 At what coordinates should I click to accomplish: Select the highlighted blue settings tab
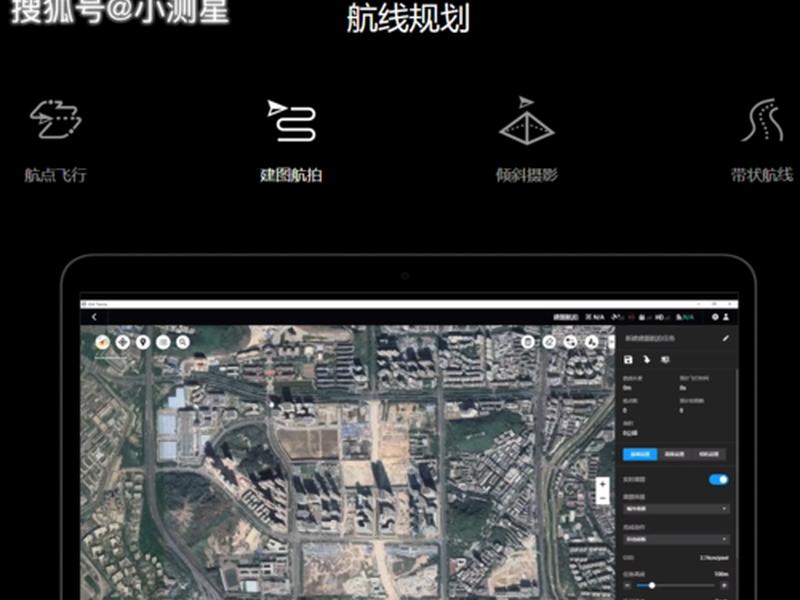click(640, 454)
